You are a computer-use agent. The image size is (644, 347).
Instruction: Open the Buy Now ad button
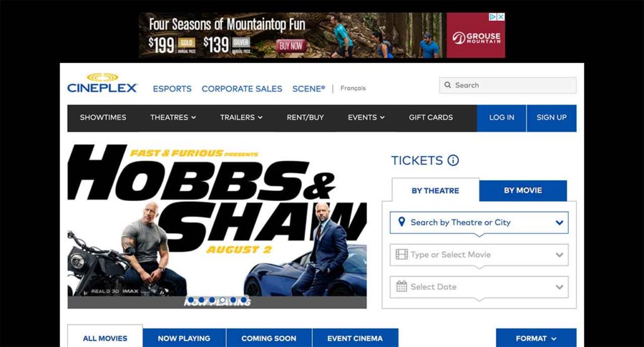(x=291, y=46)
